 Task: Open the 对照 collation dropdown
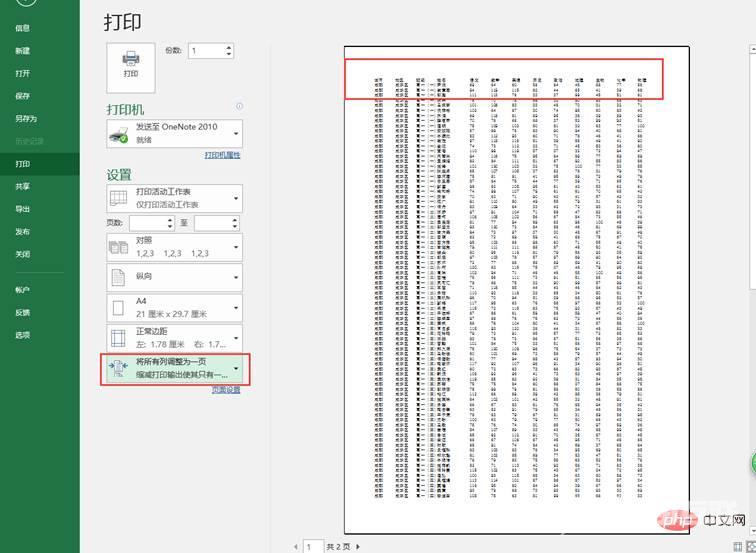pos(175,247)
